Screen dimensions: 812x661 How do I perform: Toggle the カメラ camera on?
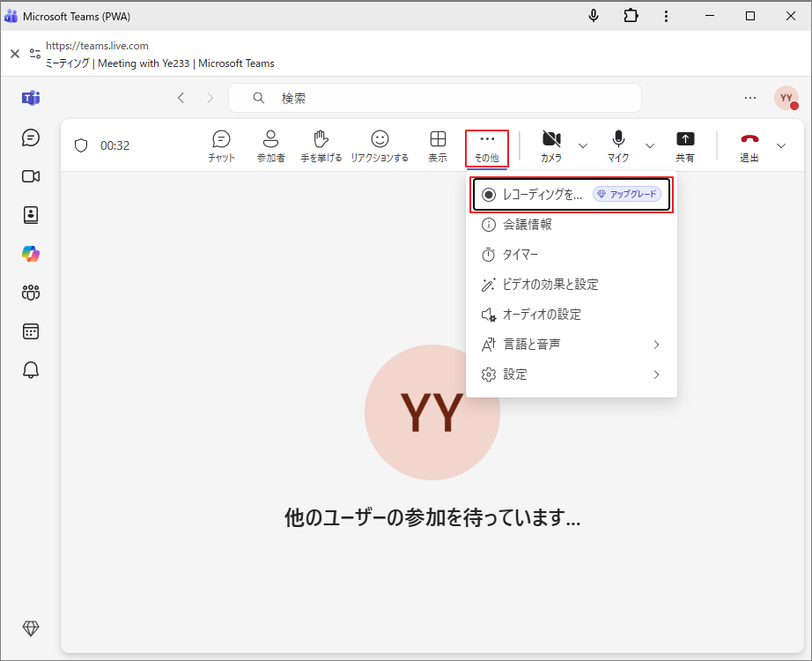[x=551, y=146]
